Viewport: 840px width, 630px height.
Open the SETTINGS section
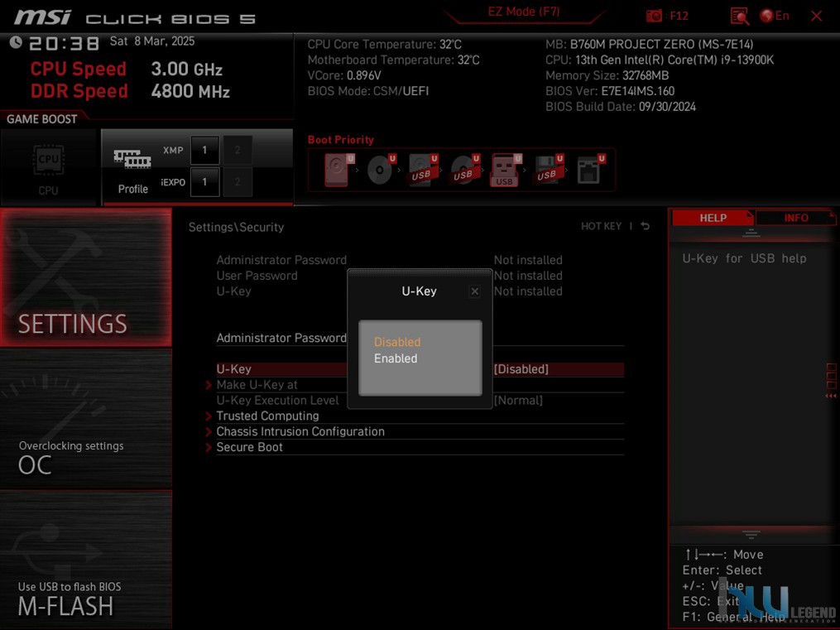pos(86,277)
